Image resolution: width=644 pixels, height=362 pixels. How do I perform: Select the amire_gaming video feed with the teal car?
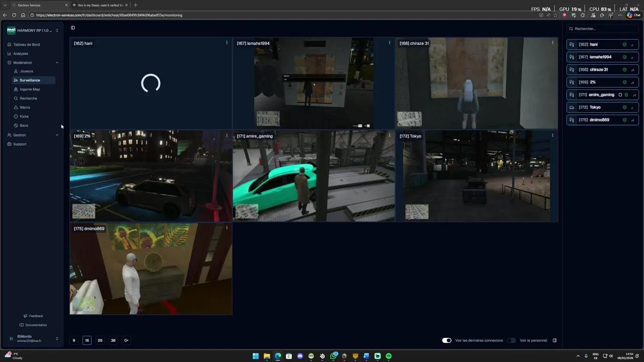[x=313, y=176]
